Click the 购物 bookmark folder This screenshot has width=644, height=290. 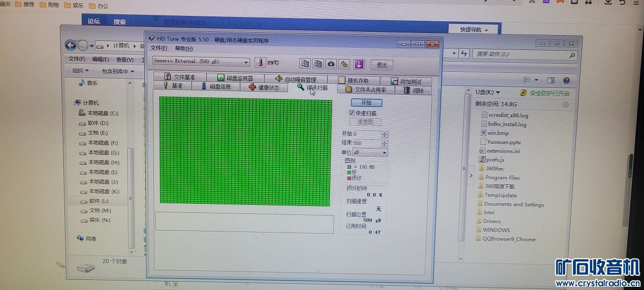tap(49, 5)
